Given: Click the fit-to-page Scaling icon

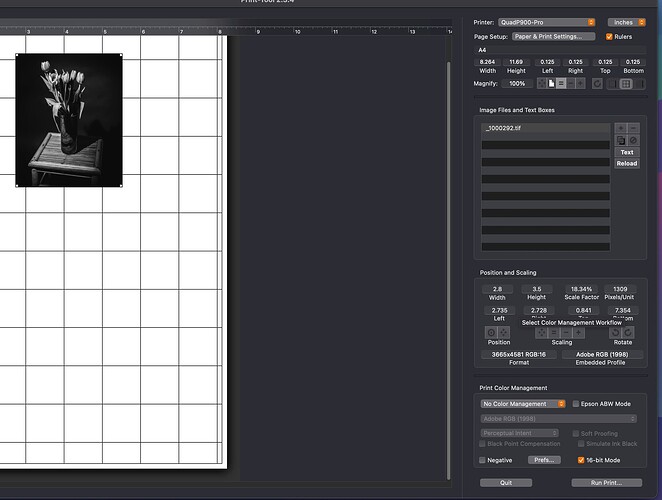Looking at the screenshot, I should click(542, 333).
